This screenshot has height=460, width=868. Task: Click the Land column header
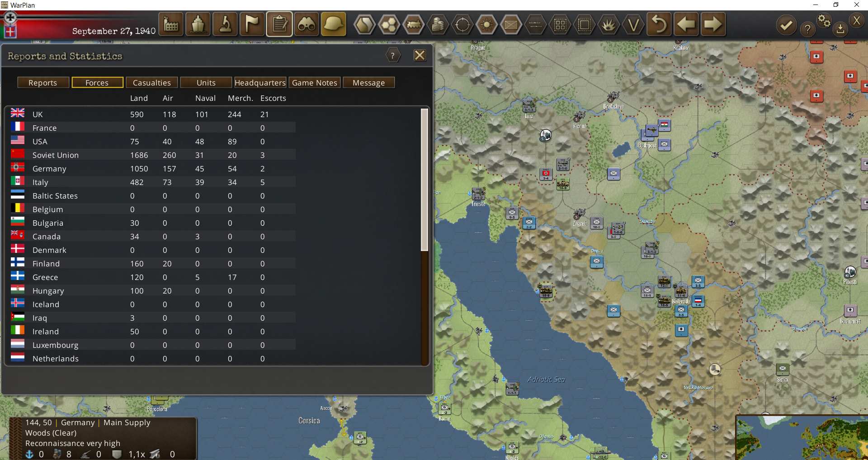coord(139,98)
